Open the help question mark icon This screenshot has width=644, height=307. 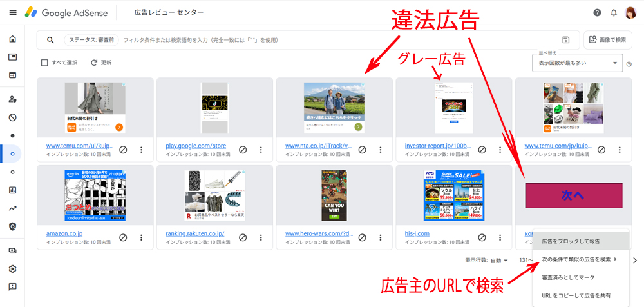(597, 13)
